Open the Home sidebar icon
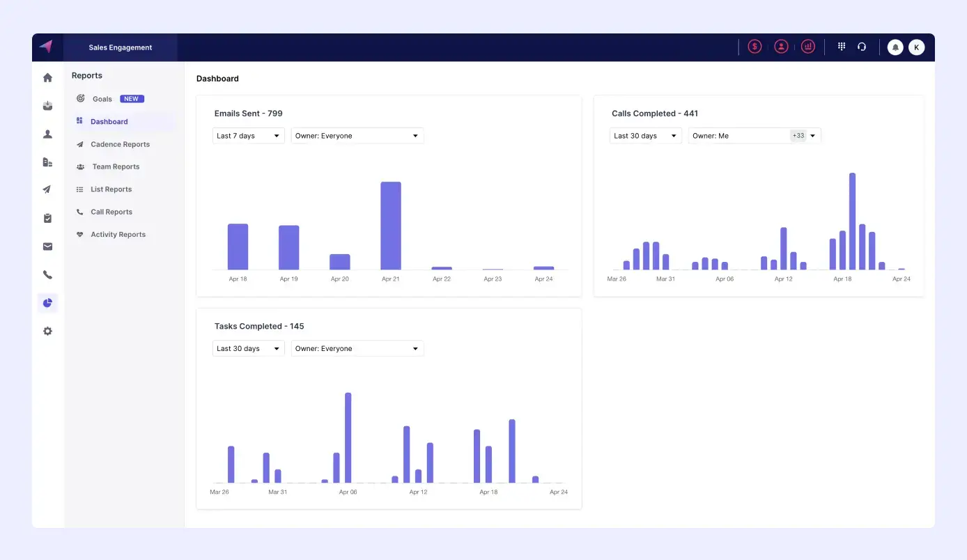This screenshot has height=560, width=967. (47, 77)
